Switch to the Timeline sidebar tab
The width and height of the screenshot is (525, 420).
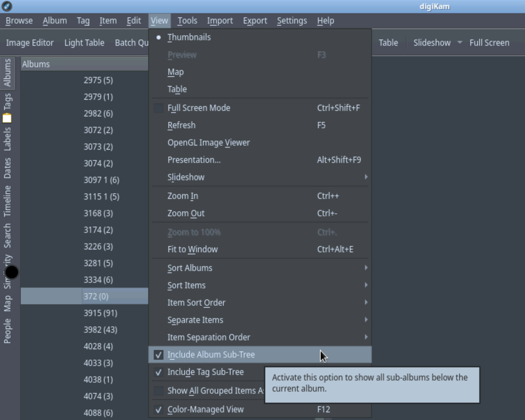coord(7,201)
